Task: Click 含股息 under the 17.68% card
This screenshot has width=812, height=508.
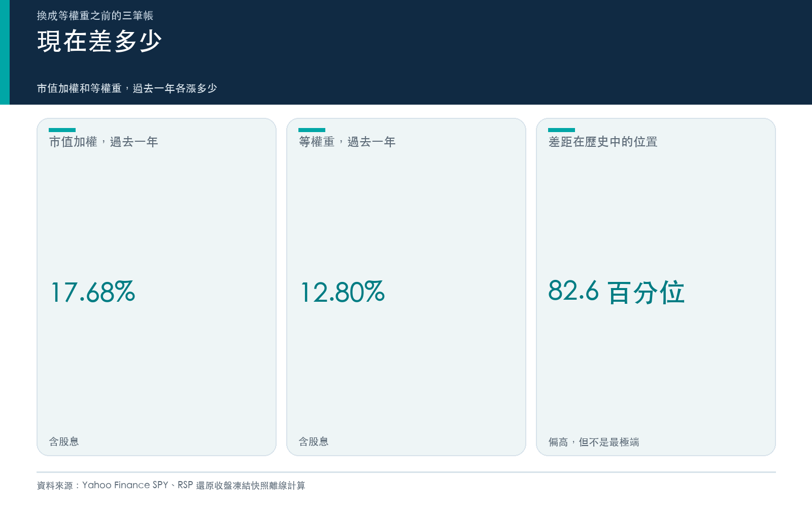Action: (x=64, y=441)
